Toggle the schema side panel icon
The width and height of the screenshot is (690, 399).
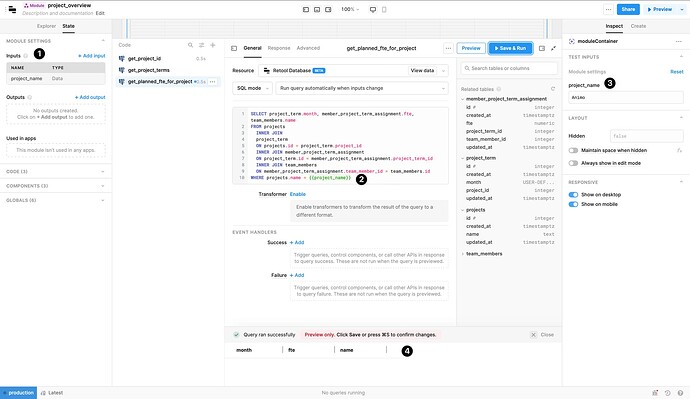tap(542, 48)
